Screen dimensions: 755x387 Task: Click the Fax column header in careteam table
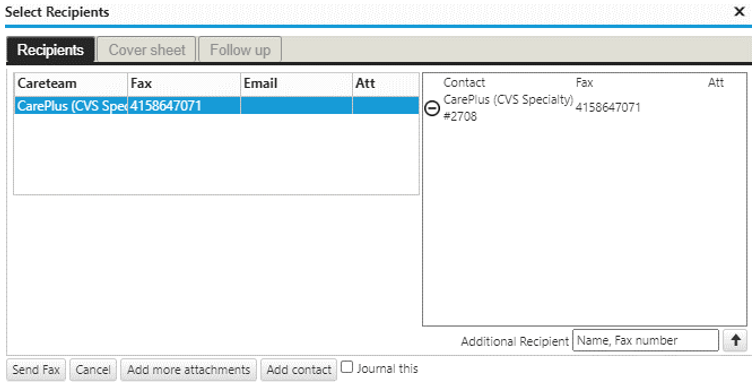(x=184, y=84)
